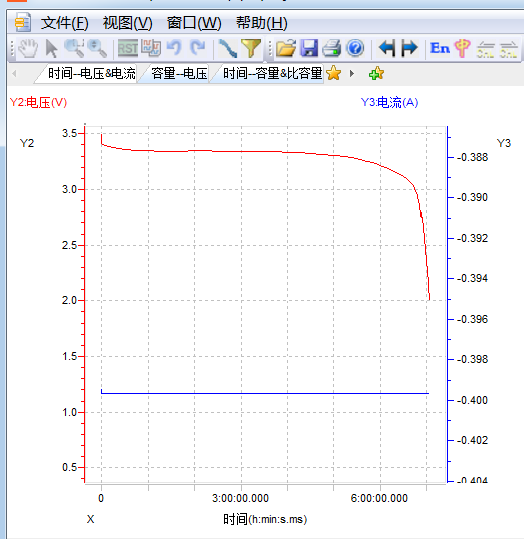
Task: Open the funnel filter tool
Action: (x=251, y=48)
